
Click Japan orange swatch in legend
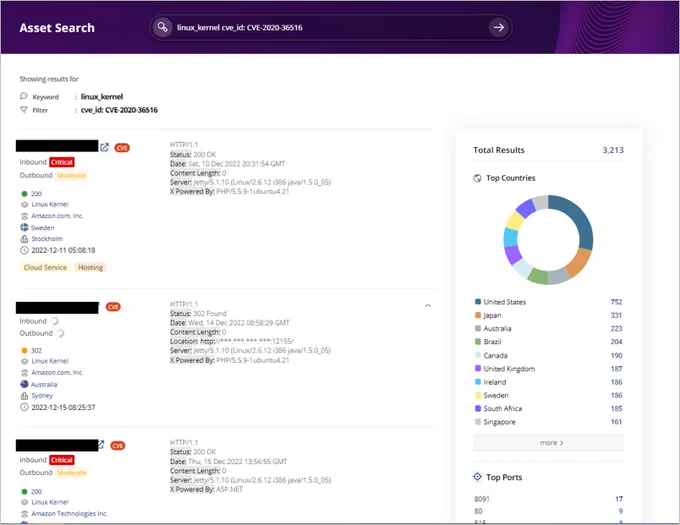click(x=478, y=315)
